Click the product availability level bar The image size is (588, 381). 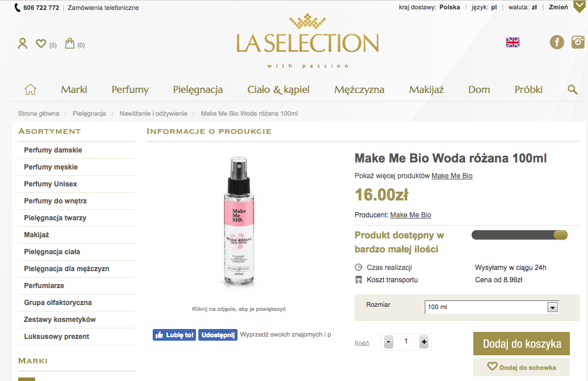[520, 235]
